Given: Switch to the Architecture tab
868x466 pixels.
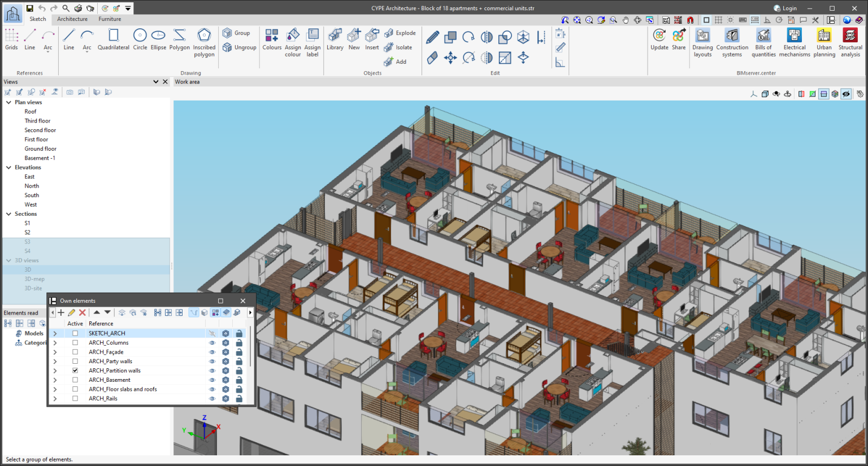Looking at the screenshot, I should point(72,19).
